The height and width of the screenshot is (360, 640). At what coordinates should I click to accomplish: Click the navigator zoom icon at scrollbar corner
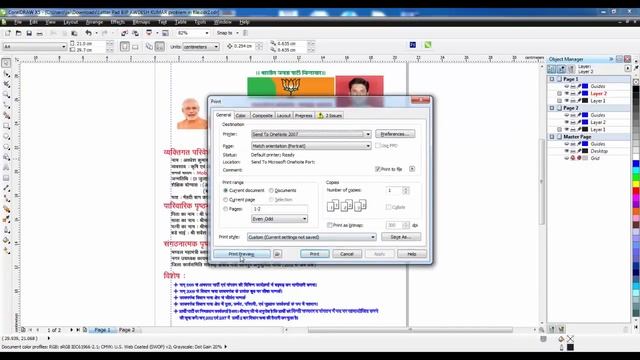pos(542,329)
